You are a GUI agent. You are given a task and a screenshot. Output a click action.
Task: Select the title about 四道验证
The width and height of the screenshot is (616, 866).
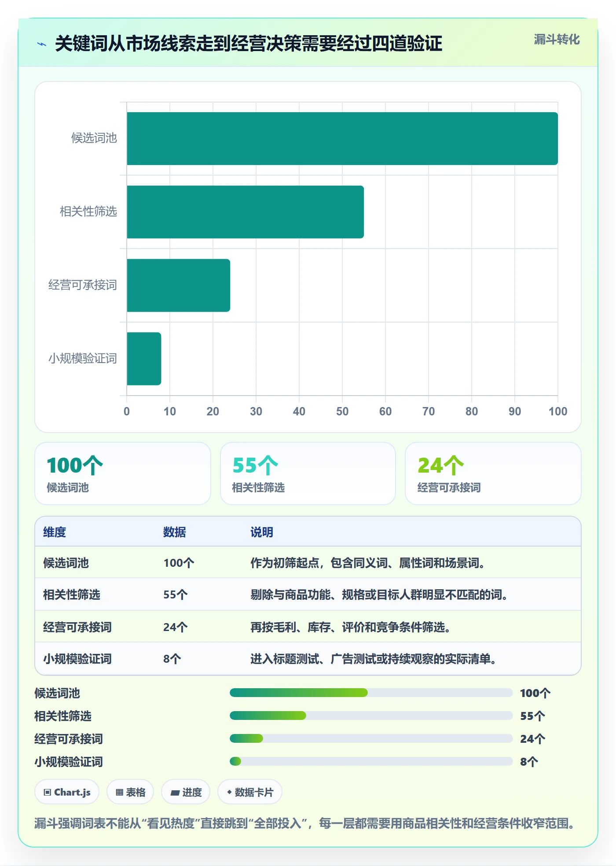click(249, 44)
